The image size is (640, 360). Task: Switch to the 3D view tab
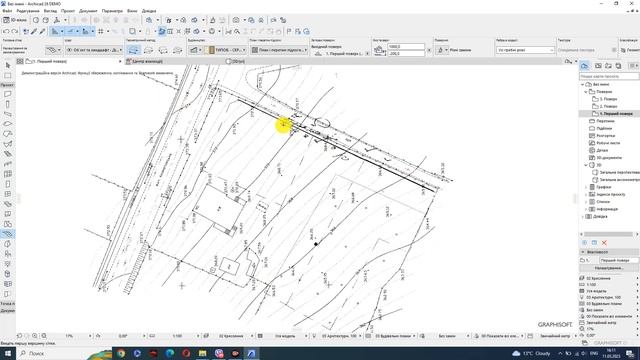pos(236,61)
